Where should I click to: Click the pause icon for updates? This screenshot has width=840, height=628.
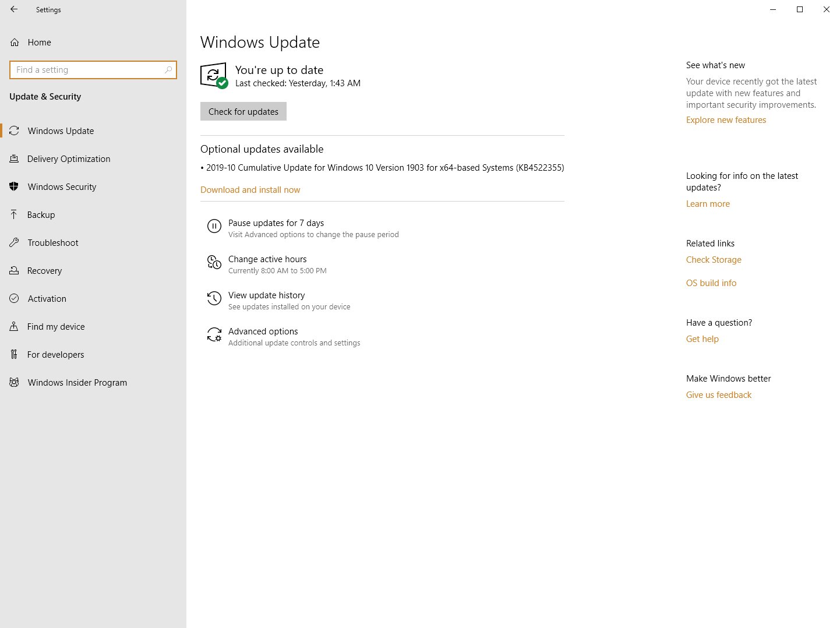click(x=214, y=226)
